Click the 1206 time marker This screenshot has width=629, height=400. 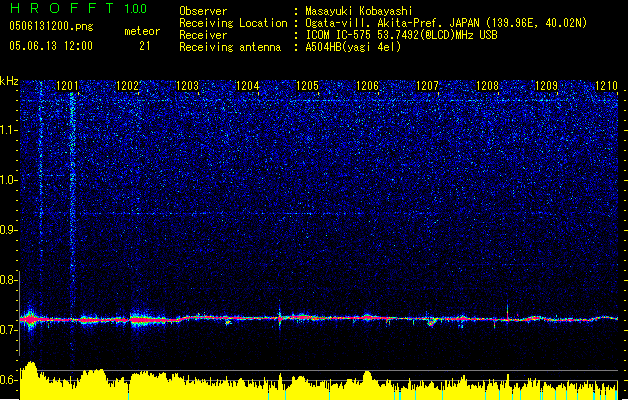(x=367, y=86)
